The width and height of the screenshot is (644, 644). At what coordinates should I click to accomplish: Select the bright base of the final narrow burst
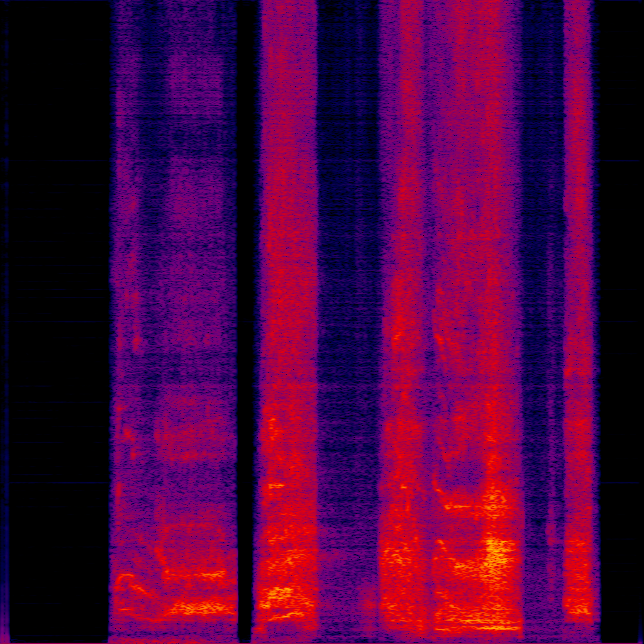(x=579, y=607)
